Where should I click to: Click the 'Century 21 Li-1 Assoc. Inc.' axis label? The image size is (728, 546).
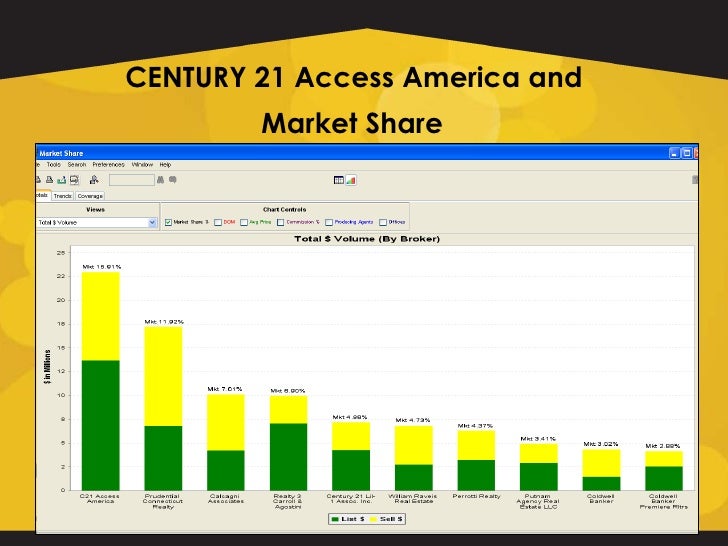[x=351, y=499]
